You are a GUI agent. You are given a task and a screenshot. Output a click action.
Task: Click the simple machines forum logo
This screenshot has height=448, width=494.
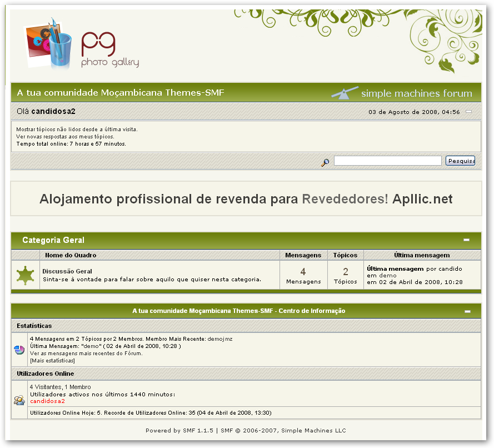(402, 93)
